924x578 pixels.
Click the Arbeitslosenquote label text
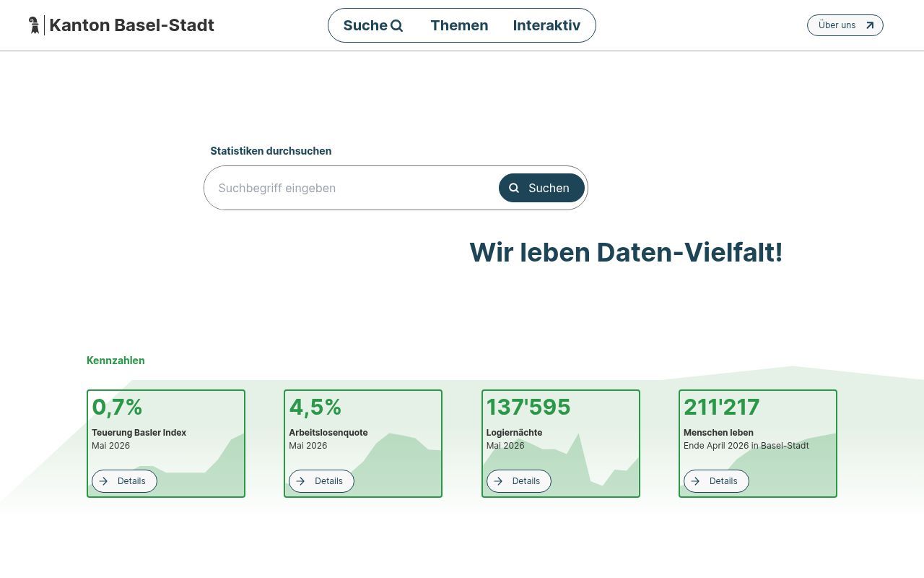coord(328,433)
